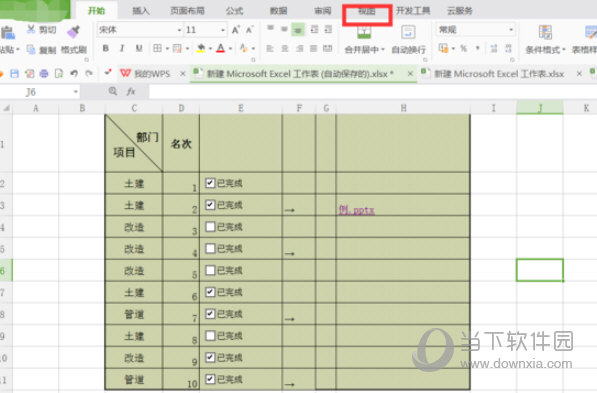Select the Format Painter (格式刷) brush
Viewport: 597px width, 393px height.
click(73, 32)
